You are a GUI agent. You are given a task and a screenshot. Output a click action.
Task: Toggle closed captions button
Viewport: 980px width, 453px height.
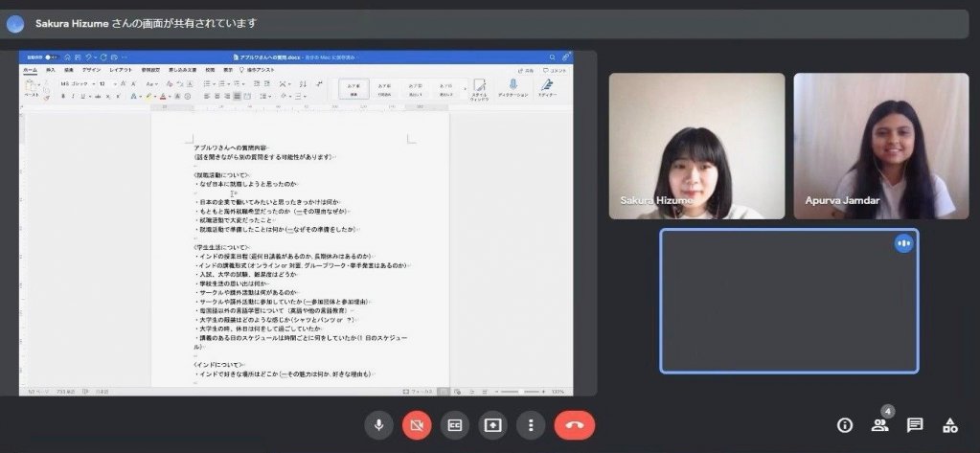pos(455,425)
